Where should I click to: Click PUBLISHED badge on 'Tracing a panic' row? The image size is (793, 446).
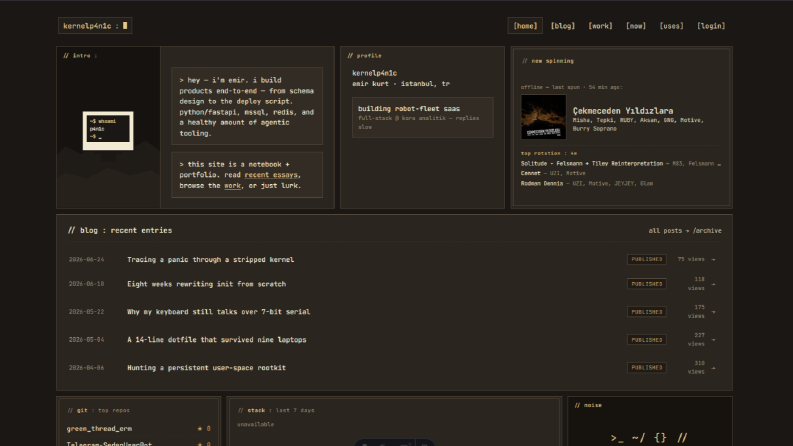coord(646,259)
